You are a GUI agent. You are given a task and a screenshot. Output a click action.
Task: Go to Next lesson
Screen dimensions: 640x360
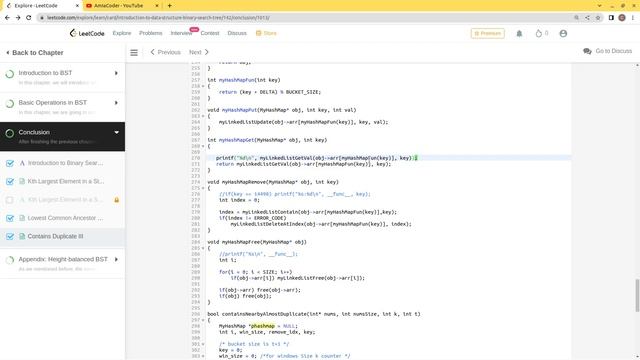tap(199, 52)
